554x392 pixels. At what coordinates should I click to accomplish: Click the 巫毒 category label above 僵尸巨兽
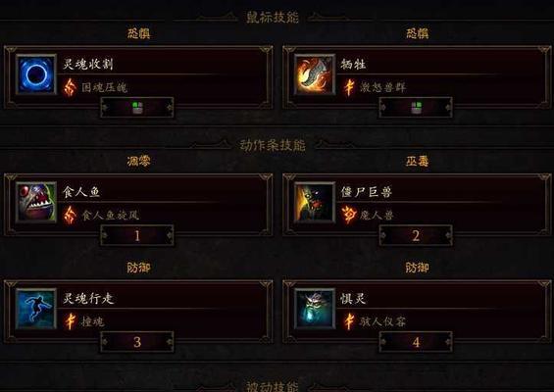pos(418,161)
